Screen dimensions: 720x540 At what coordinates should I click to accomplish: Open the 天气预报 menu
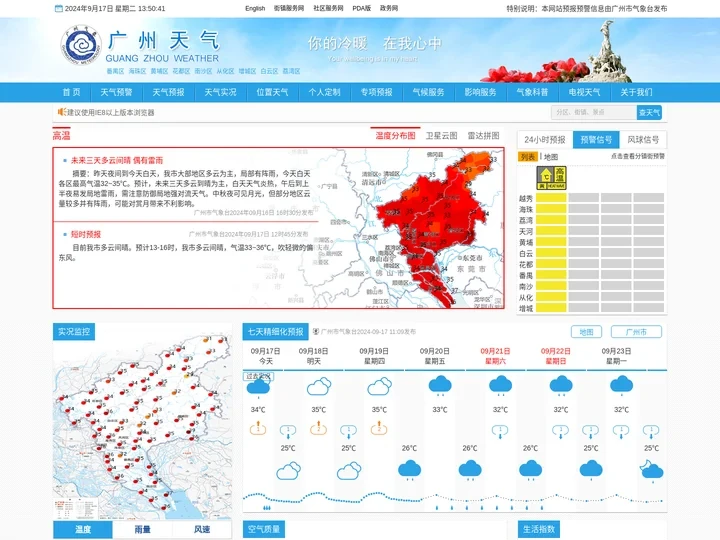click(x=168, y=92)
